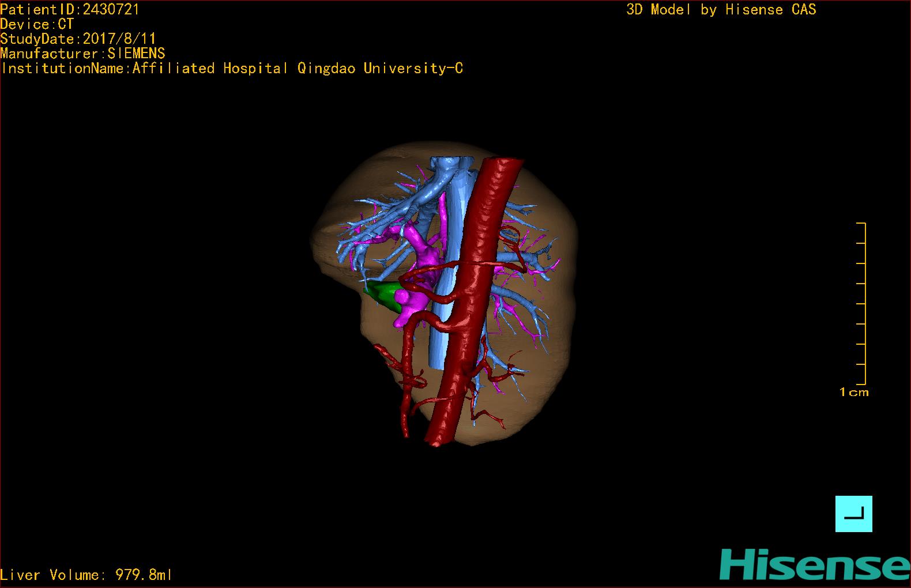The width and height of the screenshot is (911, 588).
Task: Click the "PatientID:2430721" label
Action: click(x=70, y=9)
